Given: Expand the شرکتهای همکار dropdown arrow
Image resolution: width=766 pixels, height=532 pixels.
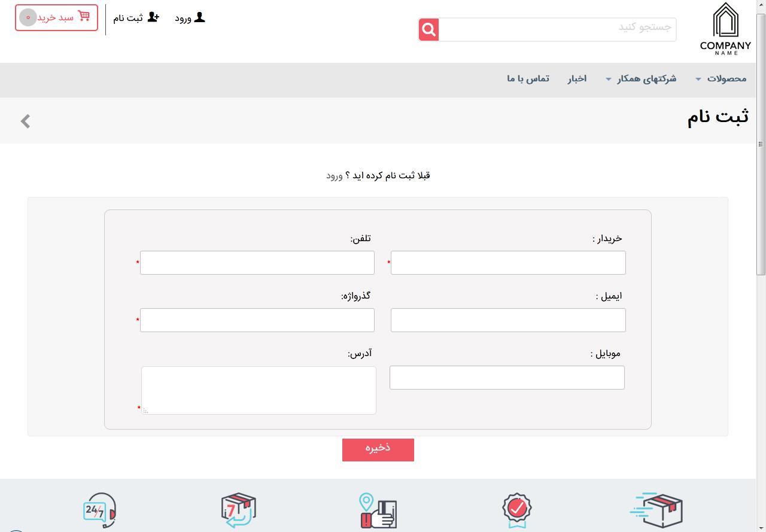Looking at the screenshot, I should point(609,79).
